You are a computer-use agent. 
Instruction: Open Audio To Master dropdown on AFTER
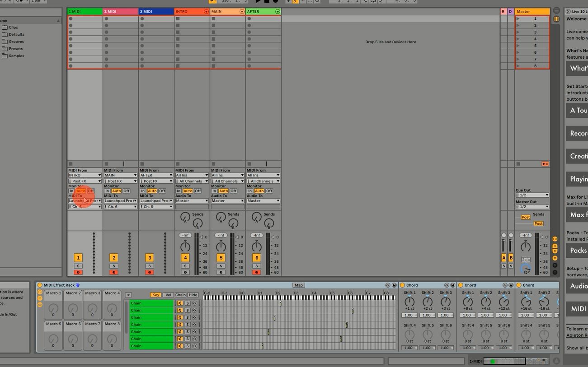(263, 201)
